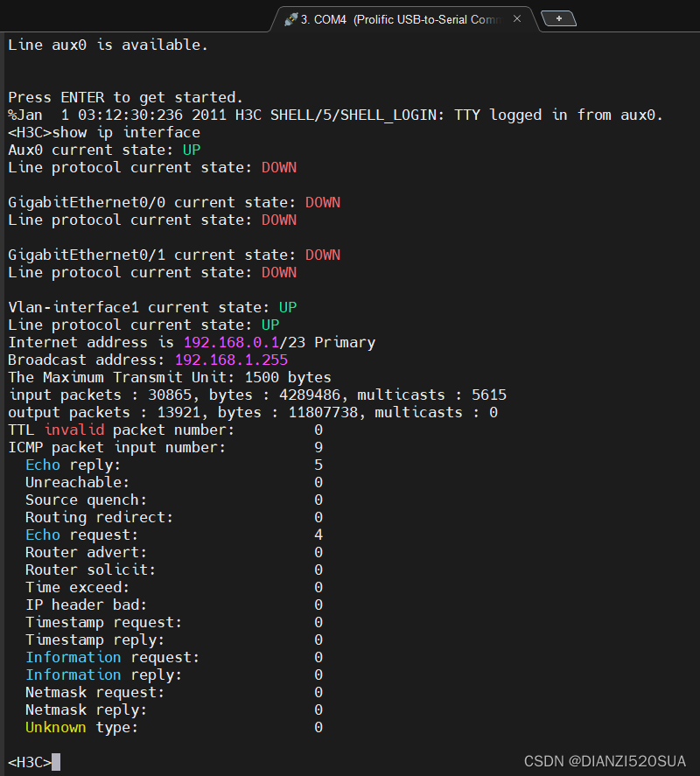Click the red DOWN state of GigabitEthernet0/1
This screenshot has width=700, height=776.
323,255
